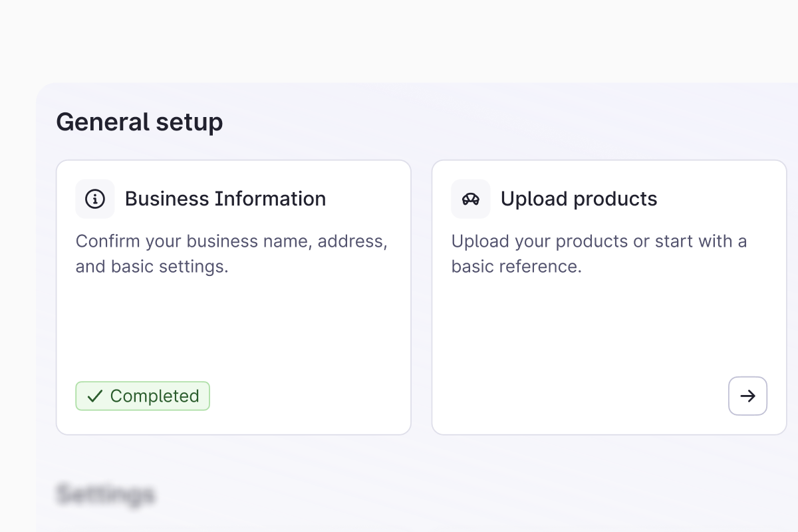Click the info icon beside Business Information

(95, 199)
